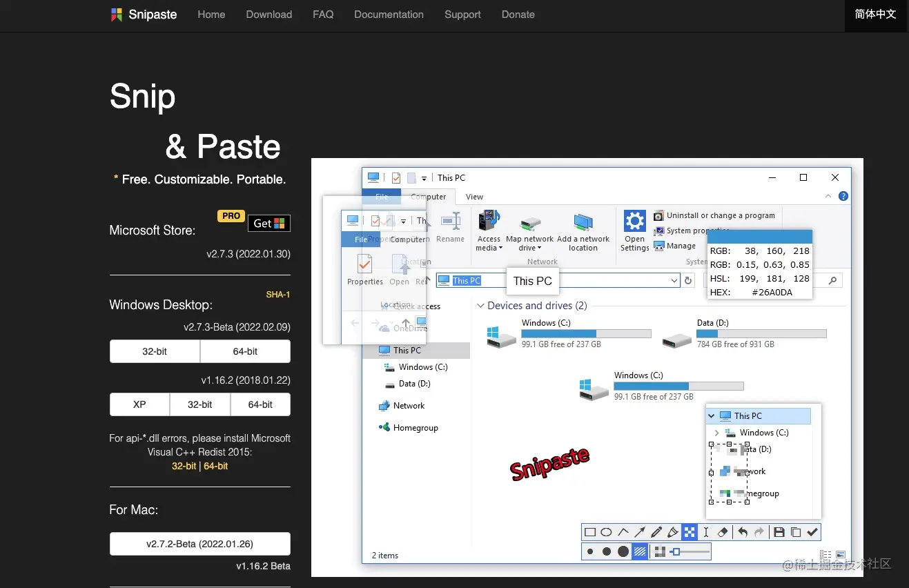Click the greyed Redo arrow icon
The height and width of the screenshot is (588, 909).
759,532
